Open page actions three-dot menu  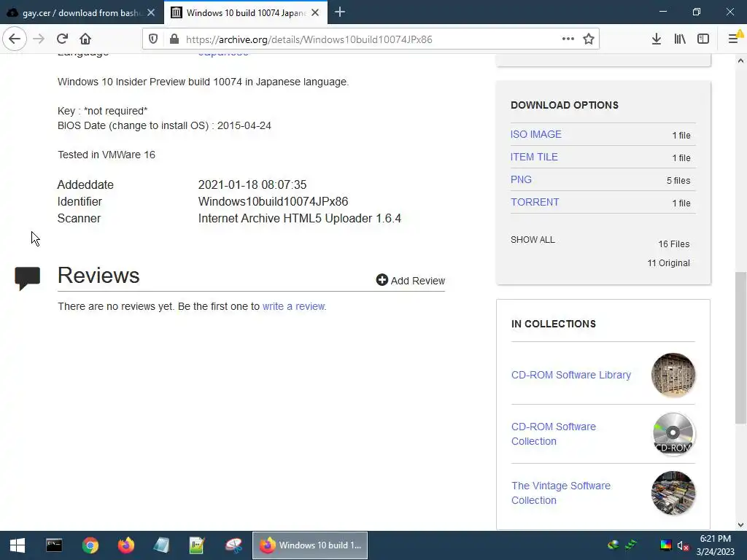point(568,39)
